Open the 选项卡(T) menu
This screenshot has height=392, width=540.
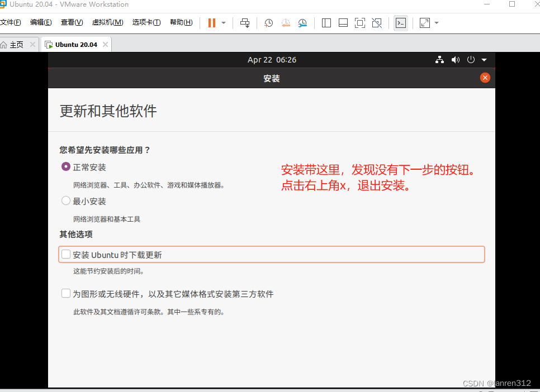click(x=146, y=22)
